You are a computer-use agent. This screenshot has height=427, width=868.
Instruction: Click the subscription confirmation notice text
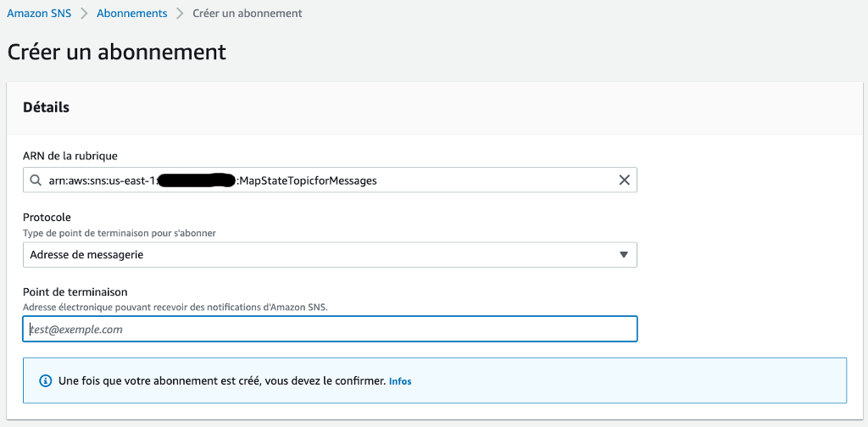[x=222, y=381]
